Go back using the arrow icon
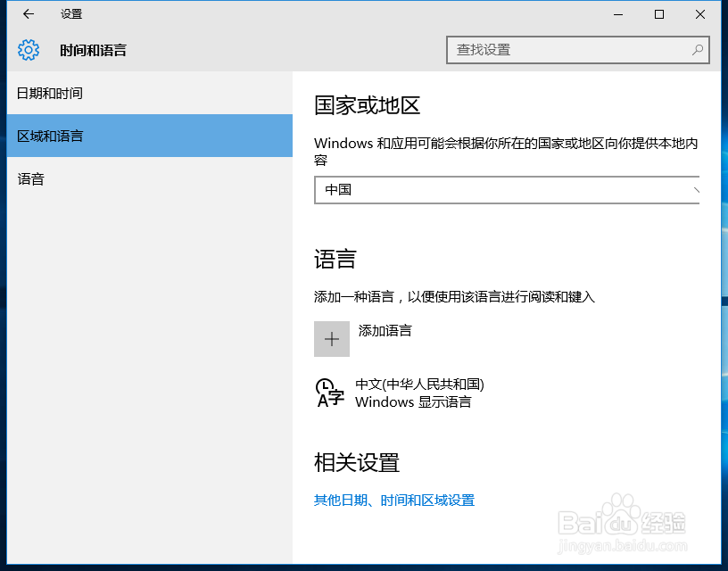Screen dimensions: 728x571 pos(29,14)
